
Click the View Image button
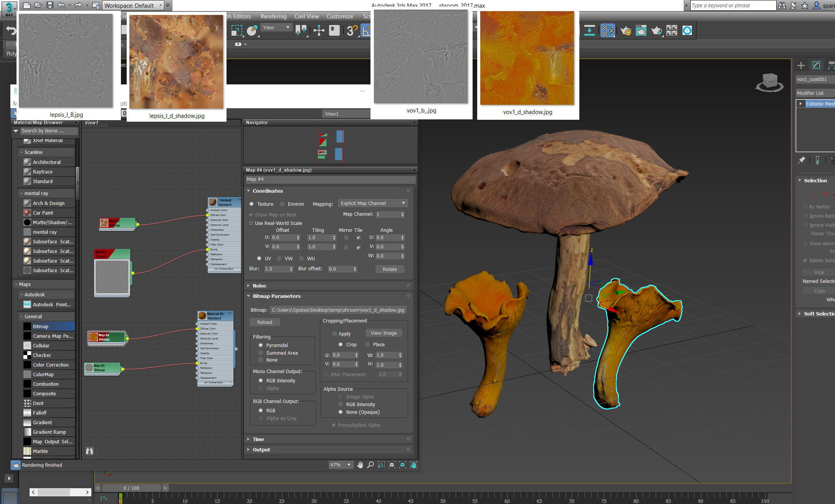coord(384,333)
